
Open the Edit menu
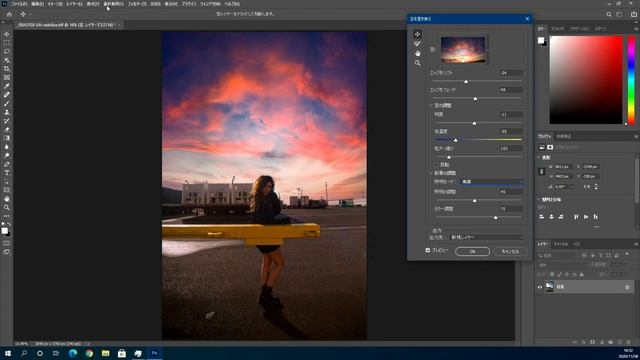point(38,4)
